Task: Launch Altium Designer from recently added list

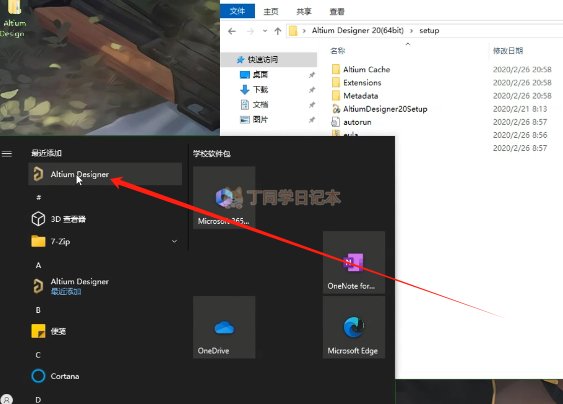Action: [x=105, y=174]
